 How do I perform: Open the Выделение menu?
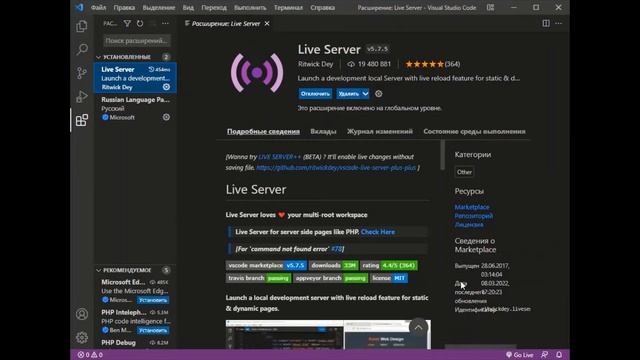(159, 7)
